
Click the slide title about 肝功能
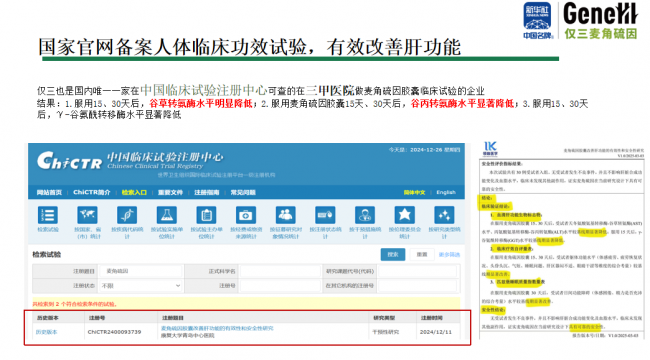pyautogui.click(x=250, y=47)
